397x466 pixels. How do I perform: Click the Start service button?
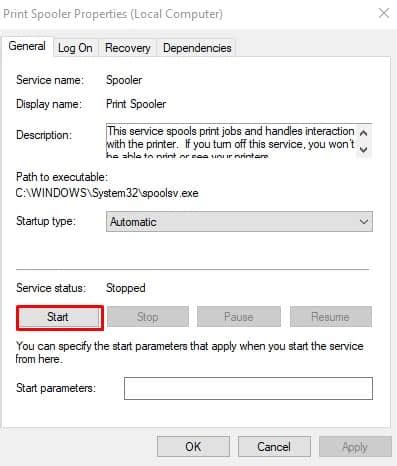[59, 317]
